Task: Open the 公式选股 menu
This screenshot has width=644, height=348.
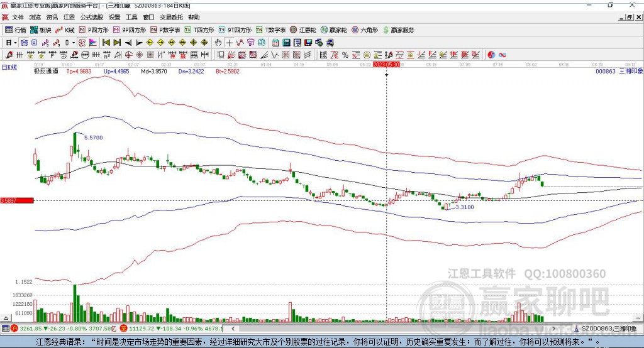Action: pos(92,17)
